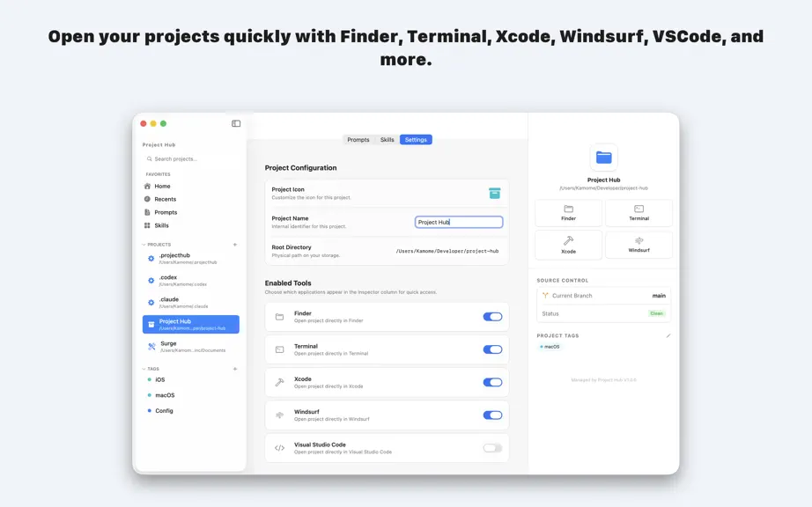Click the Search projects field

click(190, 158)
